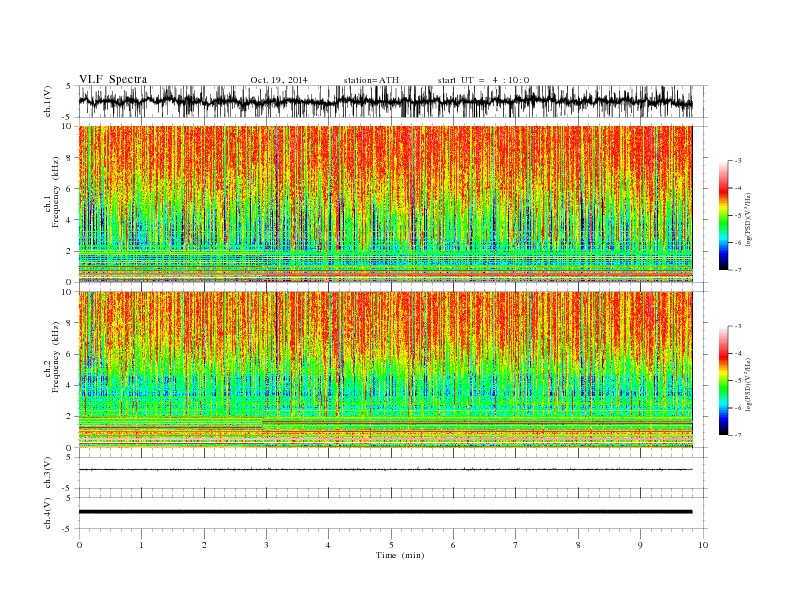This screenshot has height=612, width=792.
Task: Click the "ch.4(V)" axis label
Action: (48, 513)
